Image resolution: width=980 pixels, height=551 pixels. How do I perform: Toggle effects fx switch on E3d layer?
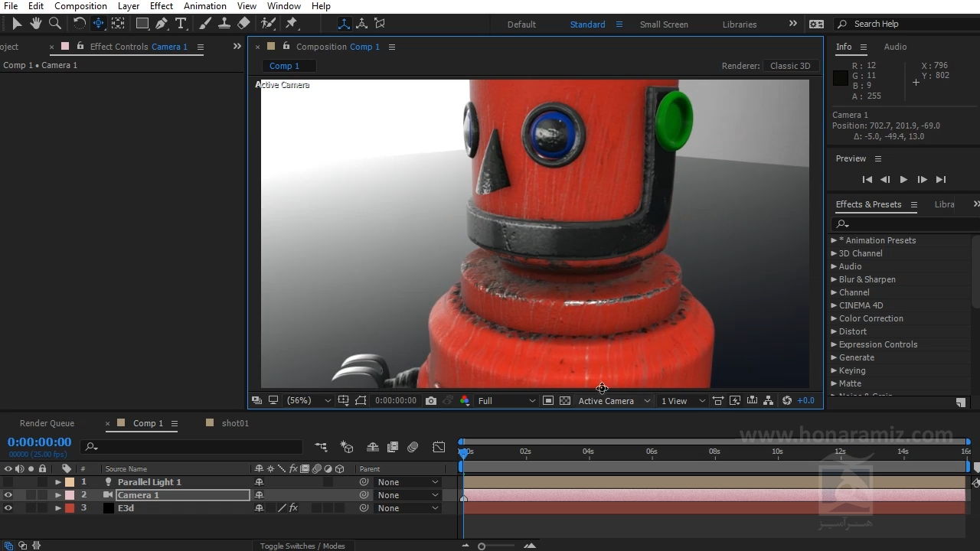tap(293, 508)
